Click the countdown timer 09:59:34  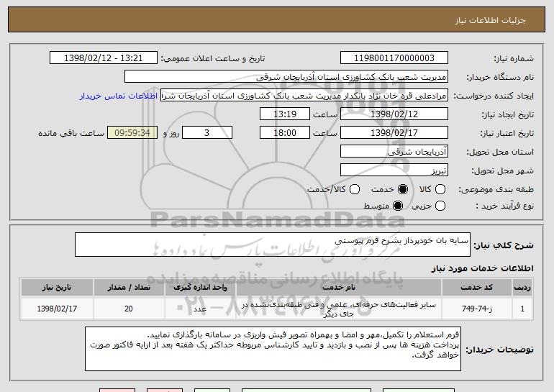pos(132,132)
